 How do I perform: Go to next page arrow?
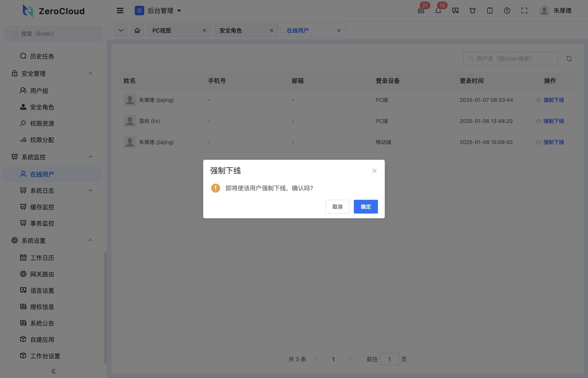[x=350, y=359]
